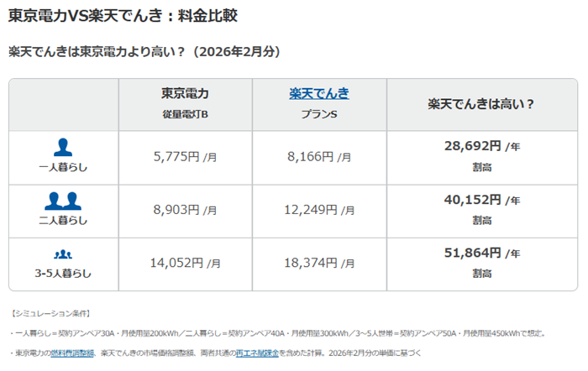Click the 東京電力 column header
This screenshot has height=371, width=588.
click(186, 93)
